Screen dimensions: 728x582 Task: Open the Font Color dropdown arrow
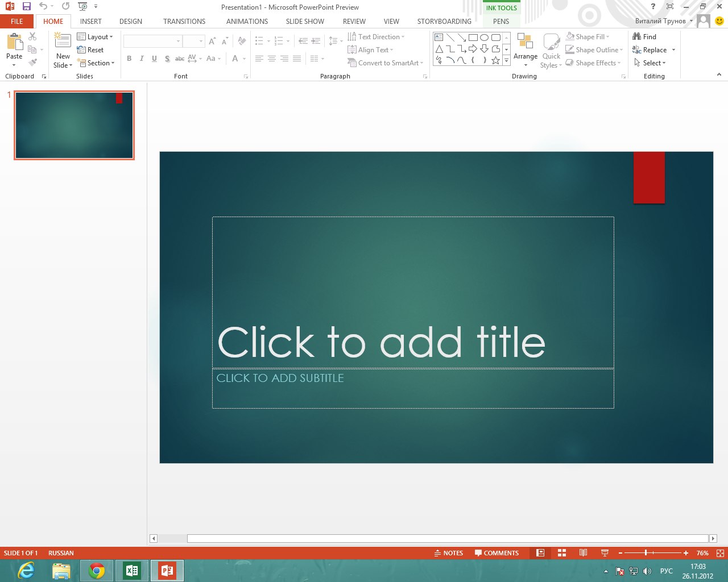[x=244, y=59]
